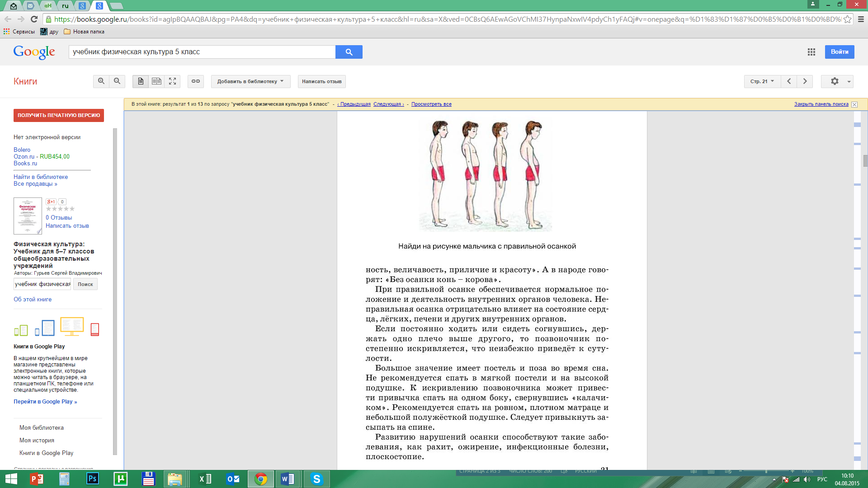Open the Windows Start button

(x=10, y=479)
